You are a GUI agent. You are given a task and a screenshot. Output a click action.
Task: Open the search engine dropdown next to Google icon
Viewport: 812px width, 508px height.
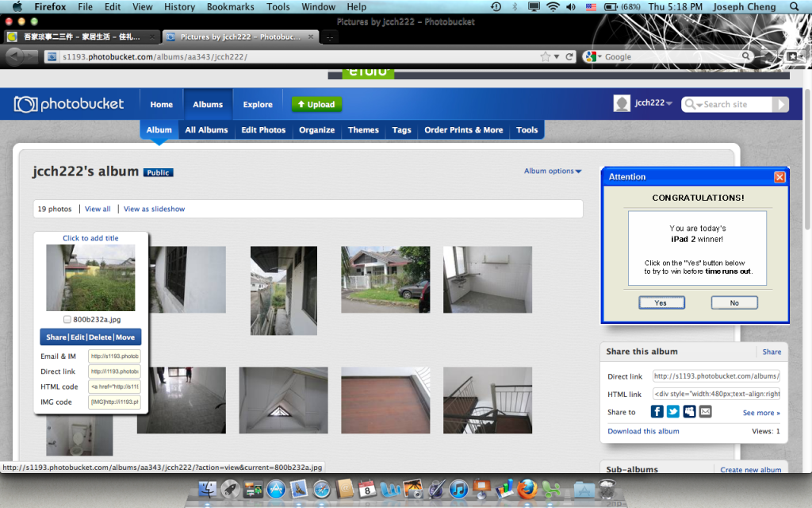pos(599,56)
